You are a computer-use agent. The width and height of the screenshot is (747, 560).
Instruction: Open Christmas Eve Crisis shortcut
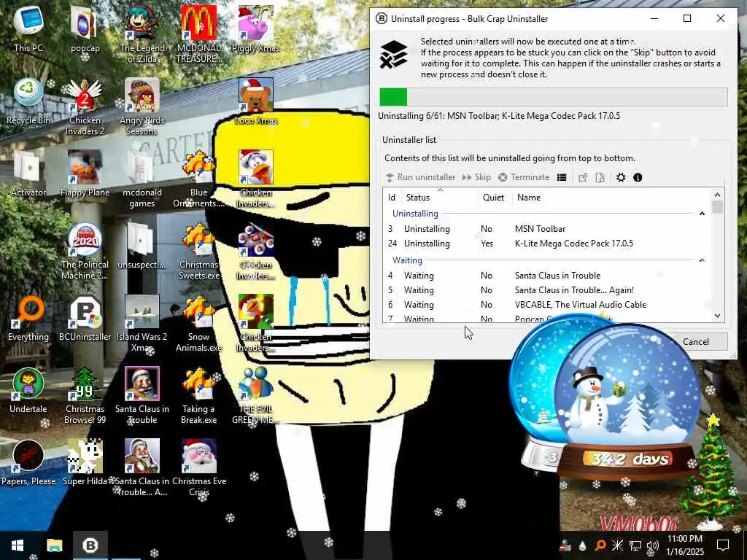pyautogui.click(x=198, y=469)
